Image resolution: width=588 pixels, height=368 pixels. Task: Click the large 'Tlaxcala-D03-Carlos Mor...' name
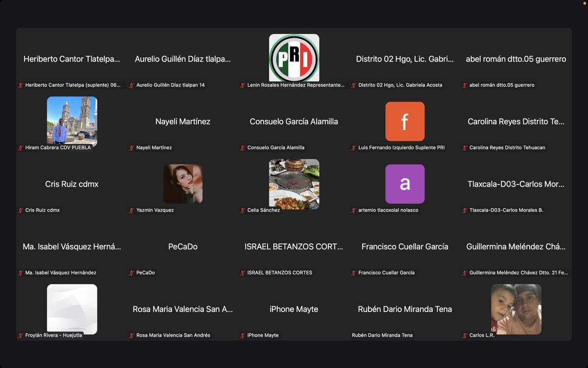click(x=516, y=184)
